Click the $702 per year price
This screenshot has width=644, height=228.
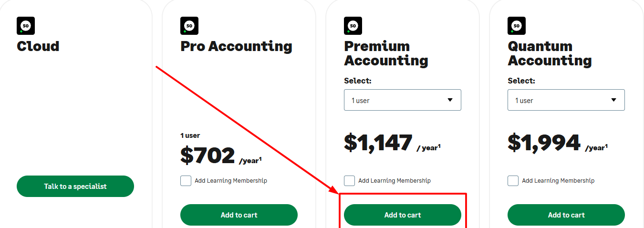point(208,155)
